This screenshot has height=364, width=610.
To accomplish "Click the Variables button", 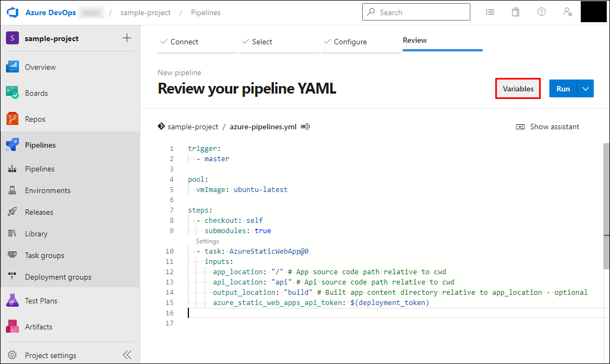I will tap(518, 89).
